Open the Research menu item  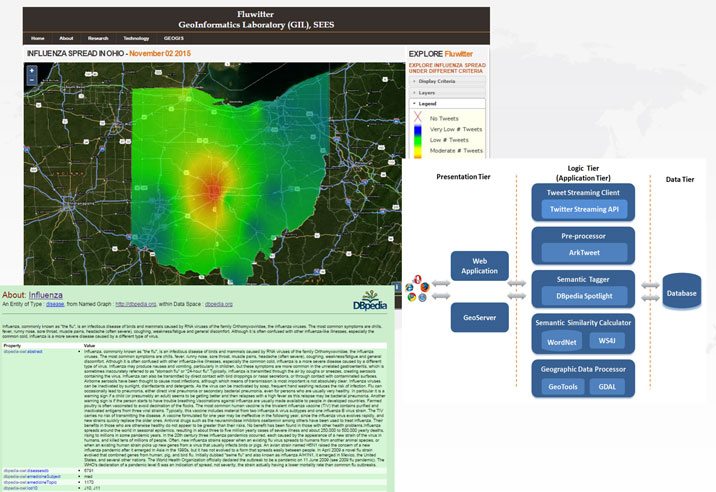tap(97, 38)
